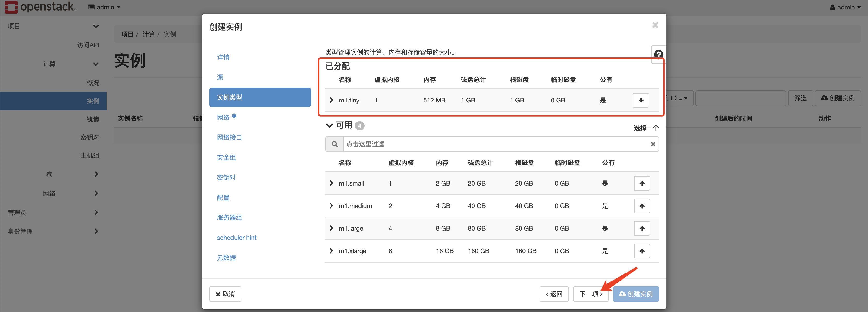Screen dimensions: 868x312
Task: Click 项目 in the breadcrumb
Action: (127, 34)
